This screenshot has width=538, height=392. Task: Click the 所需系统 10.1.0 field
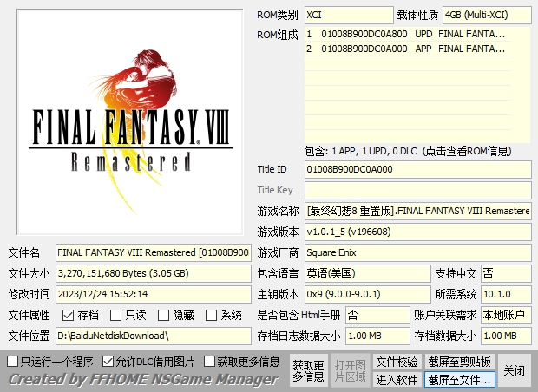point(506,294)
